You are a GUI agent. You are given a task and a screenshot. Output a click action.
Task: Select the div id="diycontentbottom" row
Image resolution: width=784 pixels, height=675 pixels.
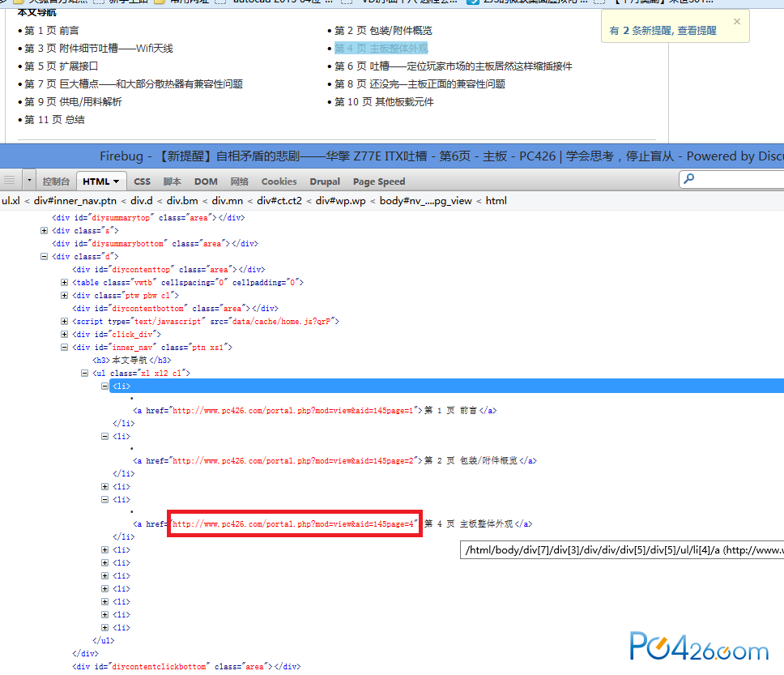175,309
